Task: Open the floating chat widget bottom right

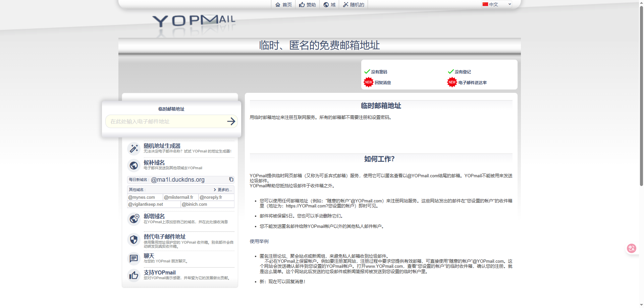Action: [x=631, y=248]
